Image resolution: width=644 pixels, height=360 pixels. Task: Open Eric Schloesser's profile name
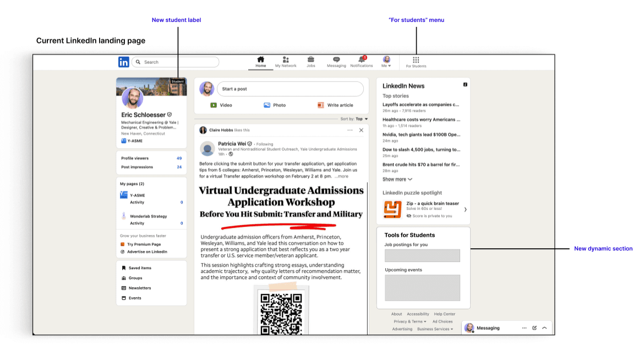[143, 114]
